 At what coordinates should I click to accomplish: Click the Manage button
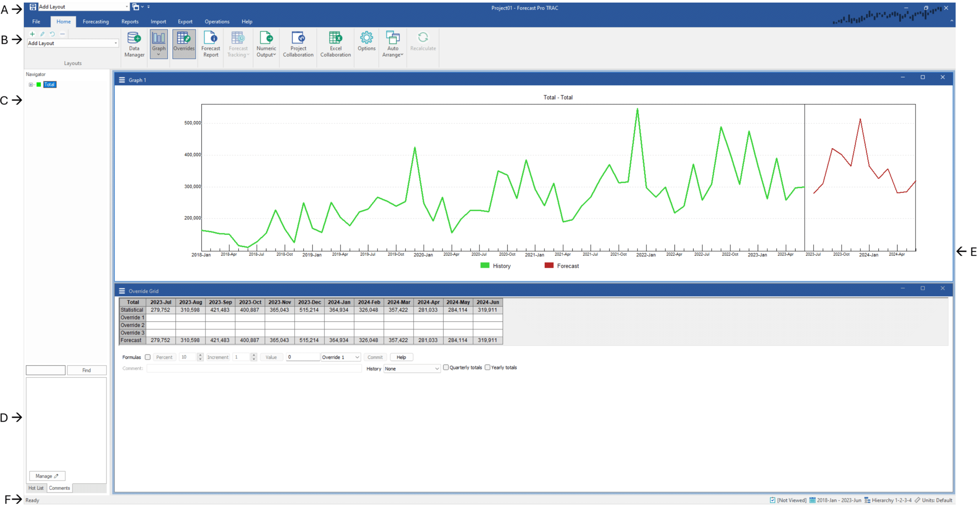pos(47,476)
